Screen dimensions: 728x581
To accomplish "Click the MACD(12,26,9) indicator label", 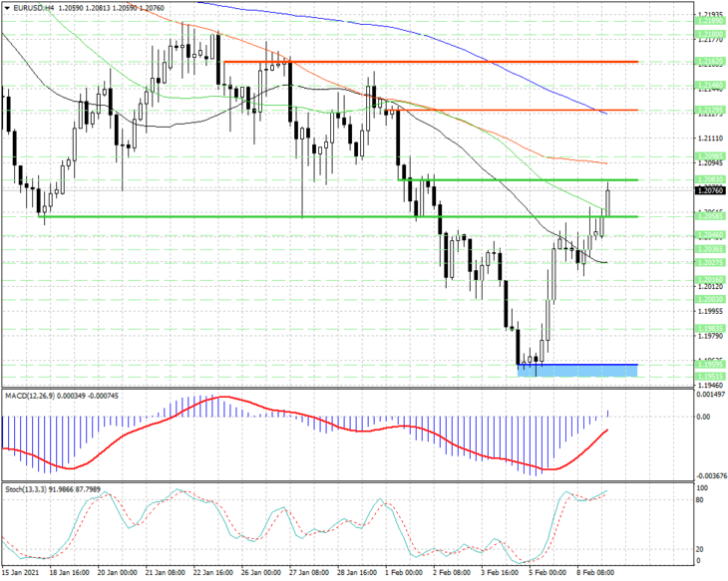I will pyautogui.click(x=31, y=396).
